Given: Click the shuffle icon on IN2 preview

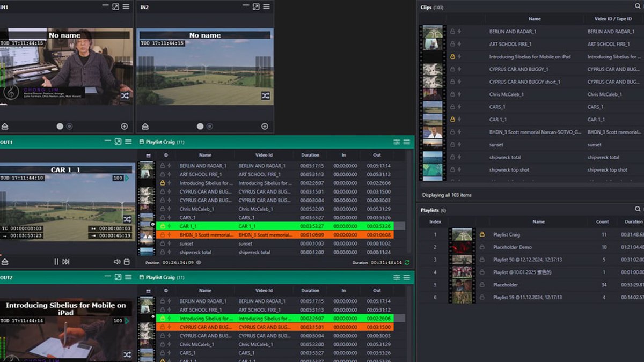Looking at the screenshot, I should click(x=266, y=95).
